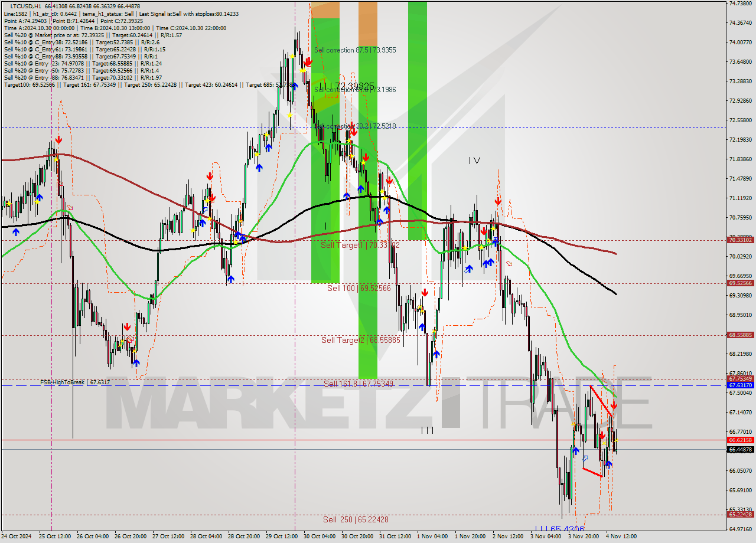Click the 'Sell 161.8 | 67.75349' label
Screen dimensions: 756x543
[x=359, y=384]
